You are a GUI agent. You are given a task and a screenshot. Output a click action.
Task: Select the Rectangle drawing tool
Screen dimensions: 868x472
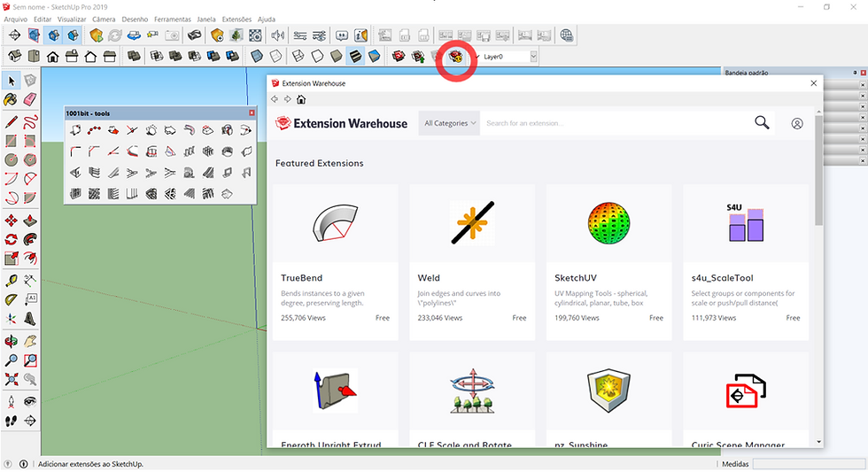click(x=11, y=141)
